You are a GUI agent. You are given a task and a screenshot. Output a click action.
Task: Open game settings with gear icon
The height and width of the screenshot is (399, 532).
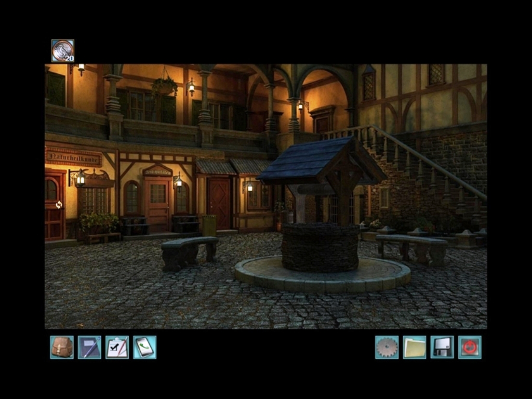(387, 347)
